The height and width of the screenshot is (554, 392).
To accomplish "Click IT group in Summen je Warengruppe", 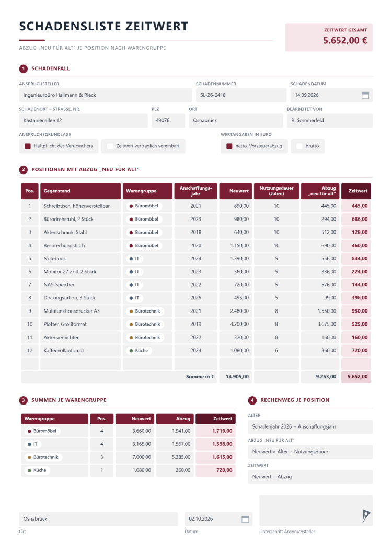I will [128, 444].
